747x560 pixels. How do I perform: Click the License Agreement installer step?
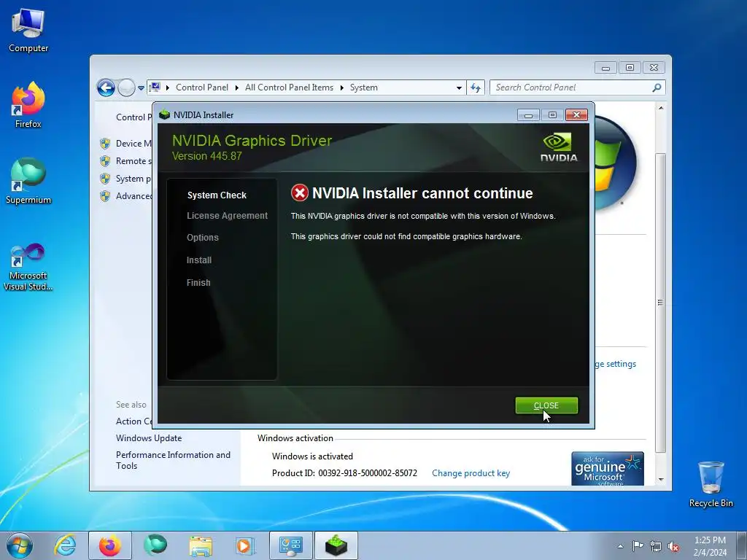click(x=228, y=216)
